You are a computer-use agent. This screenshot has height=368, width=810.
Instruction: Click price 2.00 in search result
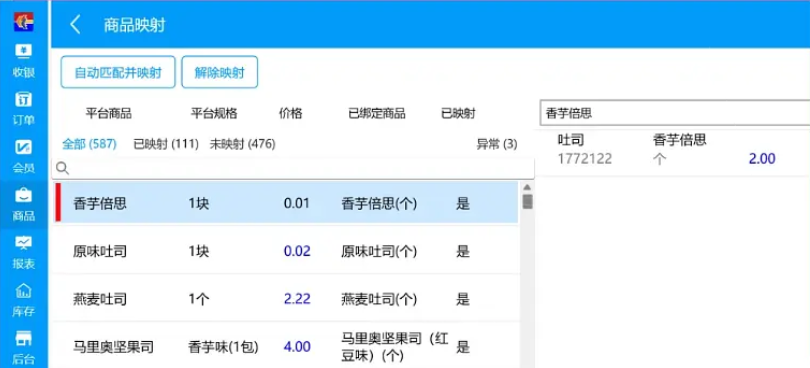(762, 159)
